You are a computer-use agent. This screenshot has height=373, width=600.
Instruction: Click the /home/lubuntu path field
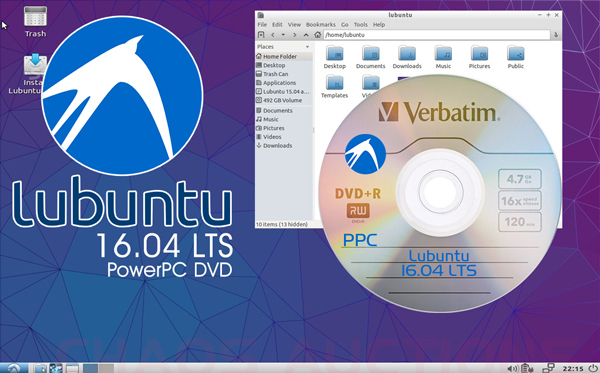click(437, 35)
